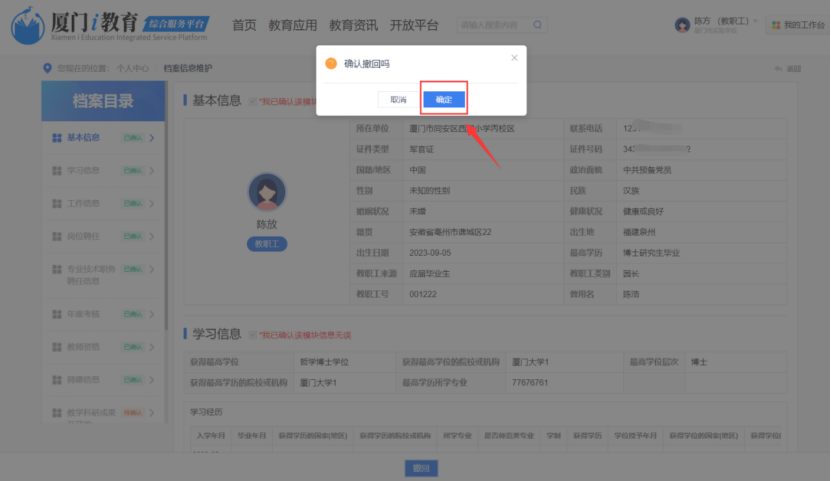Click the profile photo of 陈放
831x481 pixels.
tap(266, 191)
